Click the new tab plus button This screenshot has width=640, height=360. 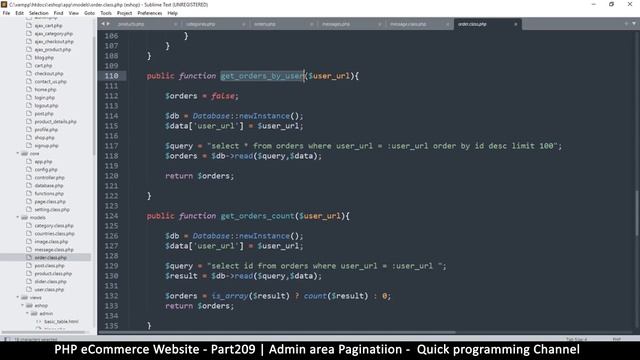click(x=626, y=24)
